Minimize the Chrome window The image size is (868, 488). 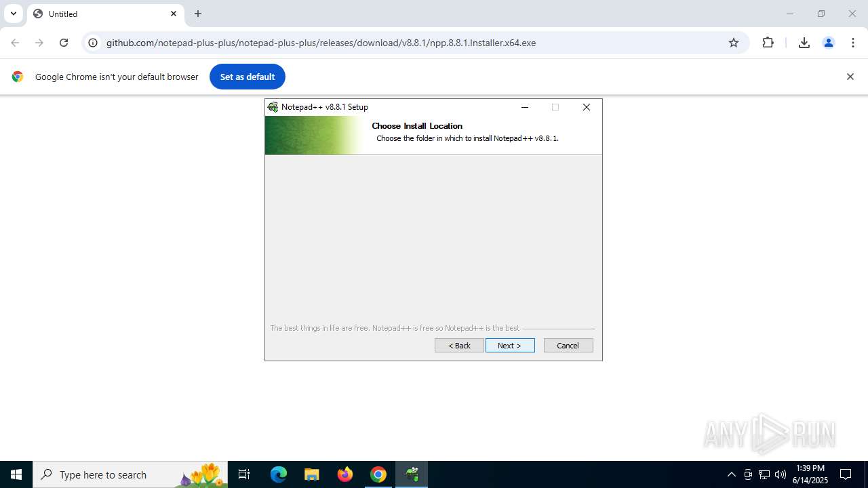point(789,14)
